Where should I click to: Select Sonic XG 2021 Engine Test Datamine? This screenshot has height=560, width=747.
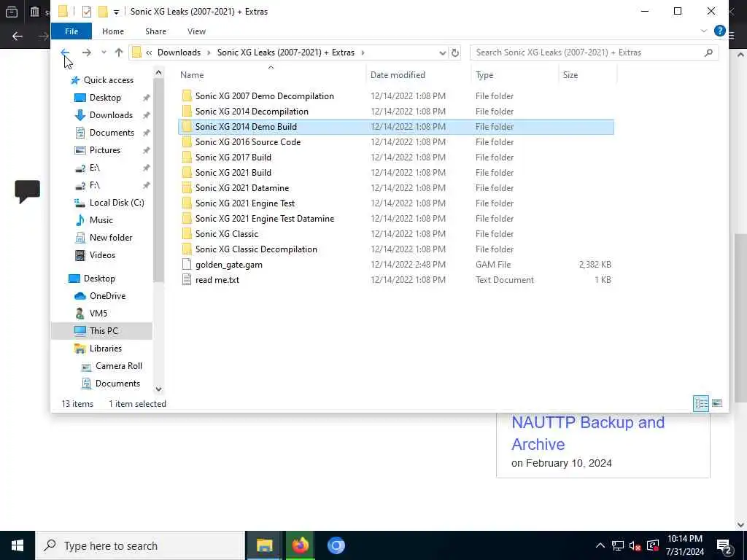coord(264,219)
